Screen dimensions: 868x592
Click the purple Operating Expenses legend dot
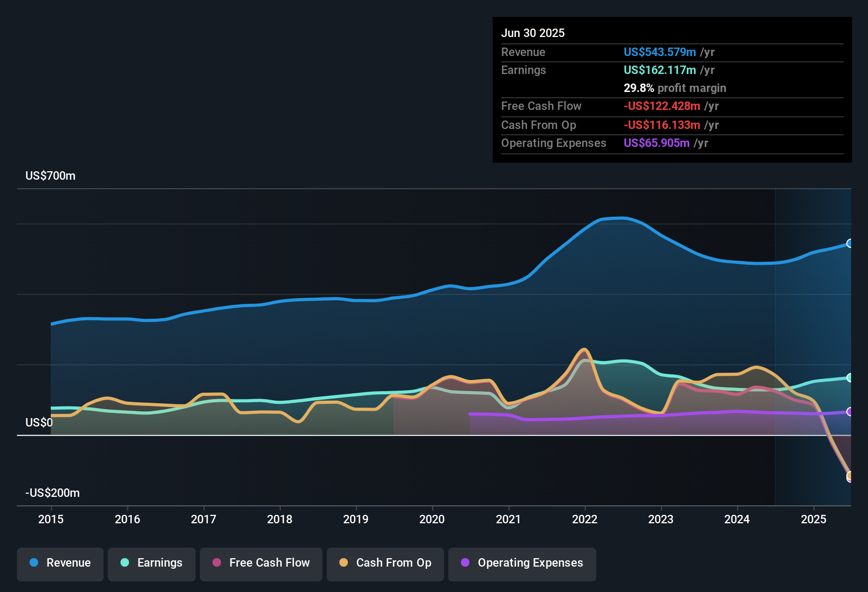[x=465, y=563]
